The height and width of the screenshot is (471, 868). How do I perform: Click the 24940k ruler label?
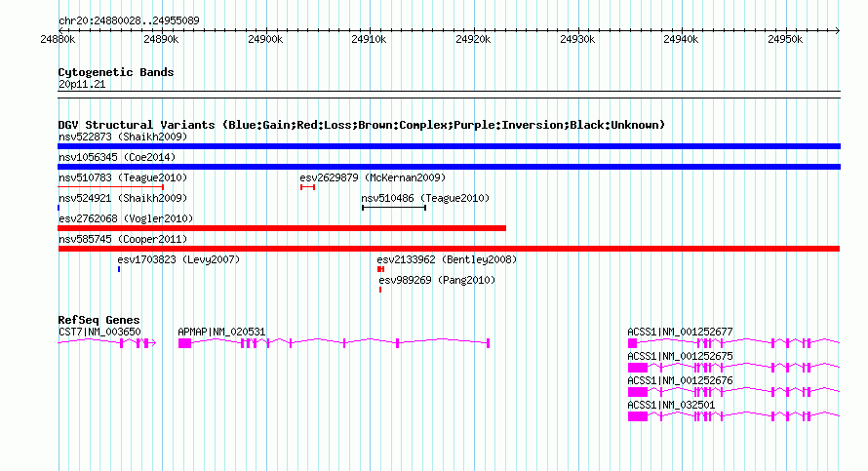tap(681, 39)
